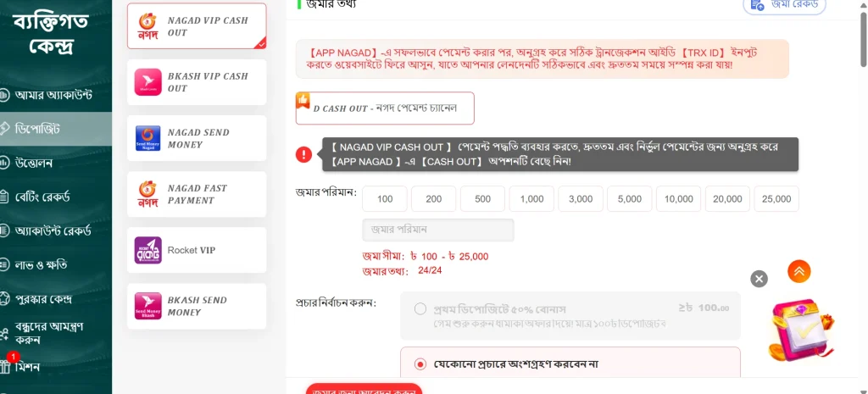Click the Nagad logo in Fast Payment card

[x=147, y=194]
